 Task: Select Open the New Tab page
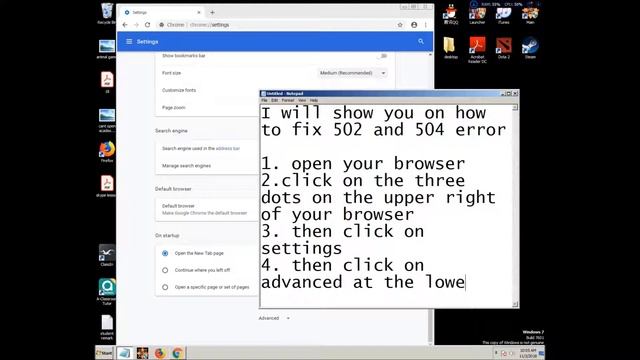165,253
